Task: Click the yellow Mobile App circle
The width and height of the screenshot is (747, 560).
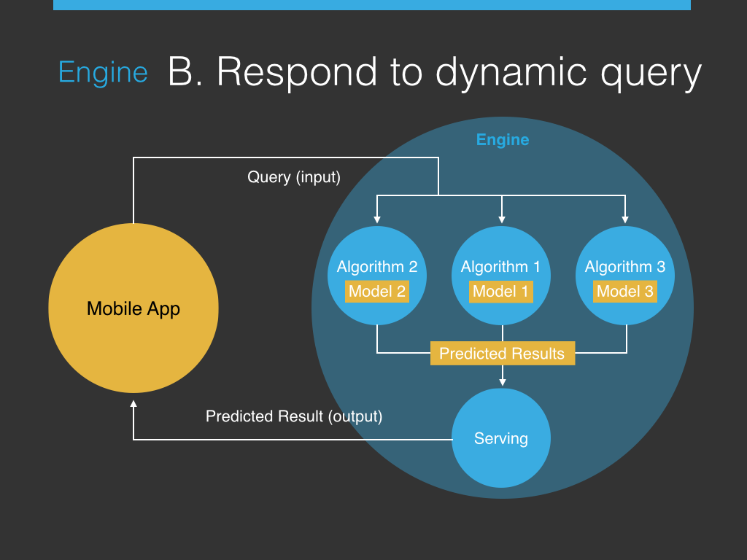Action: (133, 308)
